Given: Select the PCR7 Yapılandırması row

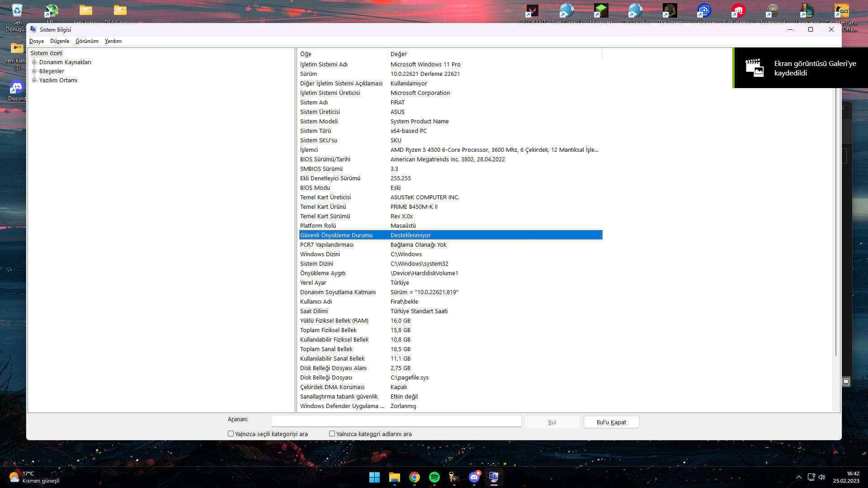Looking at the screenshot, I should click(x=451, y=245).
